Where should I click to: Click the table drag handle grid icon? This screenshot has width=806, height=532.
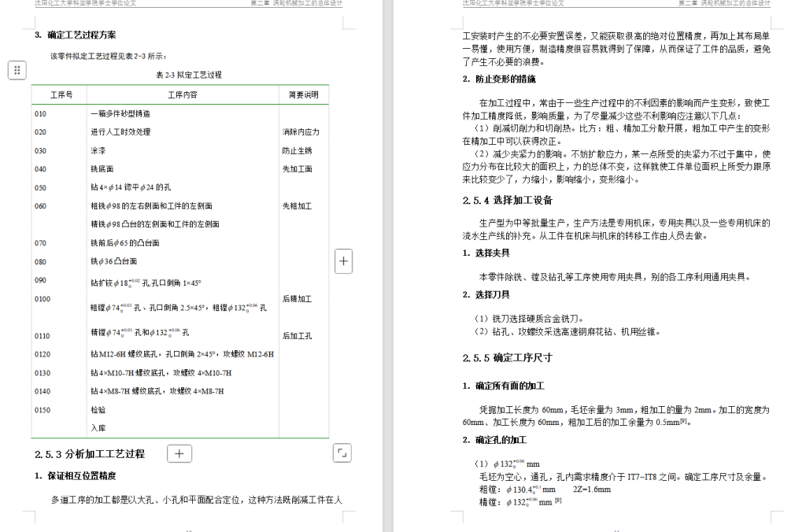[17, 70]
